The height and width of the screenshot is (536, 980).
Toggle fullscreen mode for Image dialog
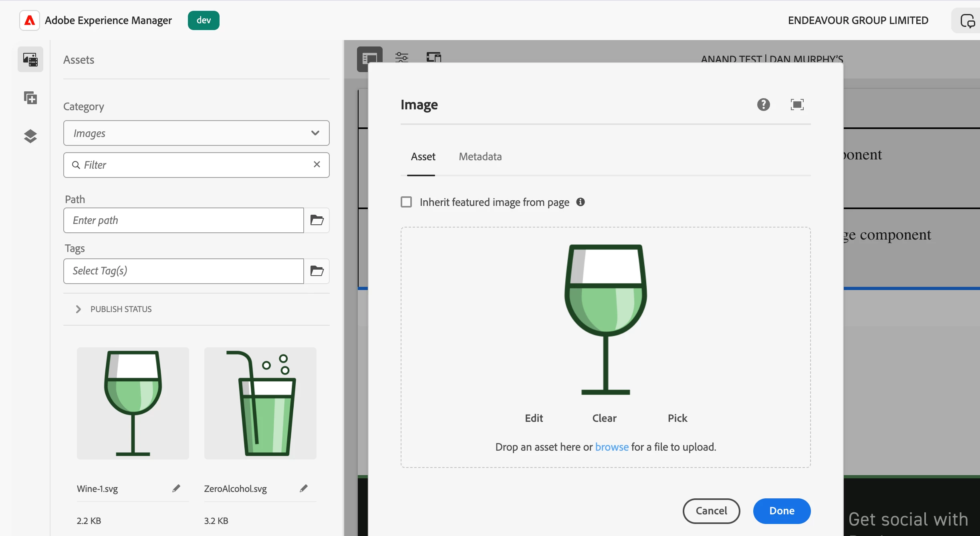click(797, 105)
